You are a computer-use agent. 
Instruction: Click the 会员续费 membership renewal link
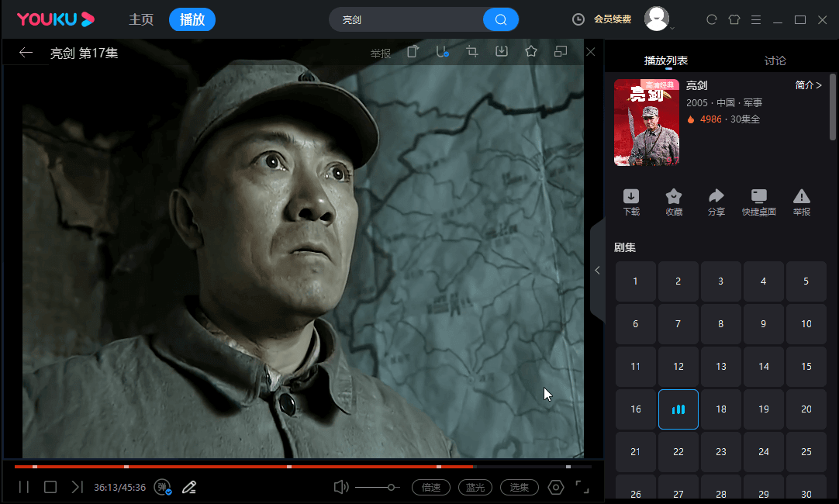[x=613, y=19]
